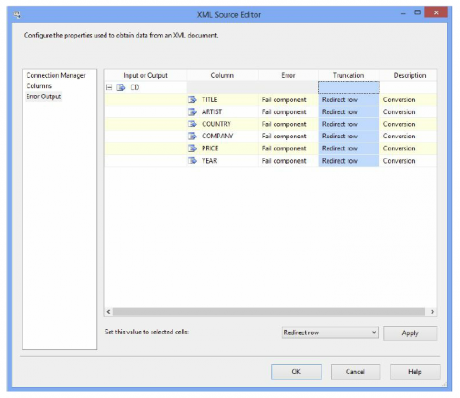This screenshot has height=398, width=460.
Task: Click the COUNTRY column name
Action: click(x=216, y=124)
